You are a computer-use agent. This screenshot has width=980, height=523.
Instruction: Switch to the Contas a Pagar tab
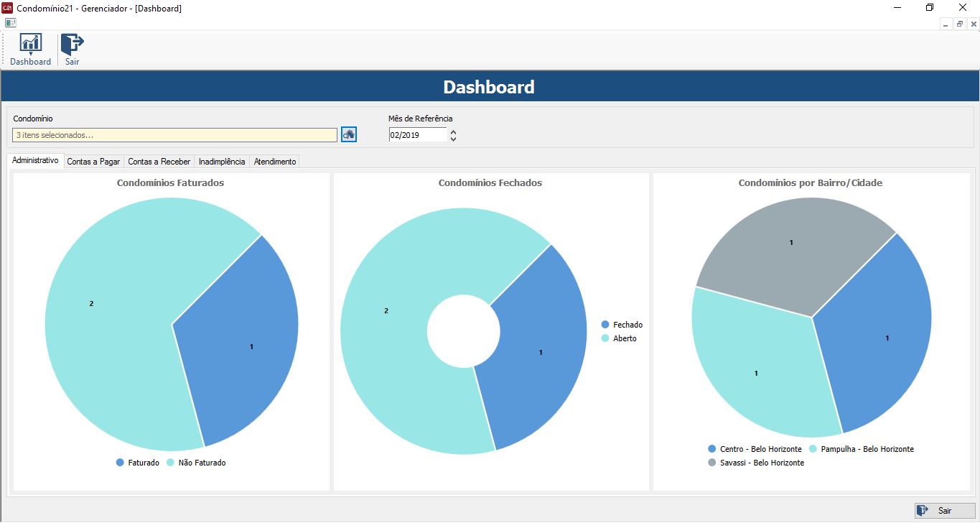coord(93,162)
